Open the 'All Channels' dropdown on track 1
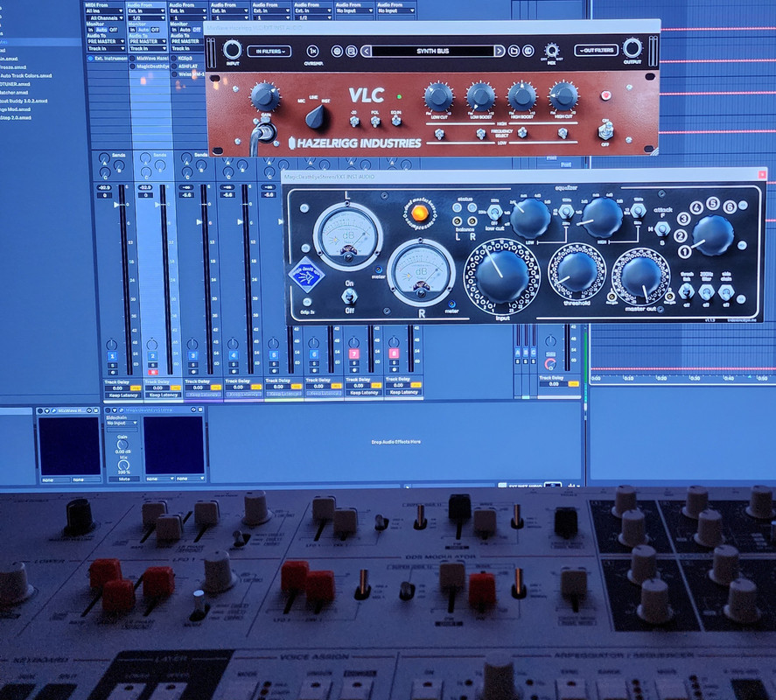Screen dimensions: 776x700 tap(104, 17)
